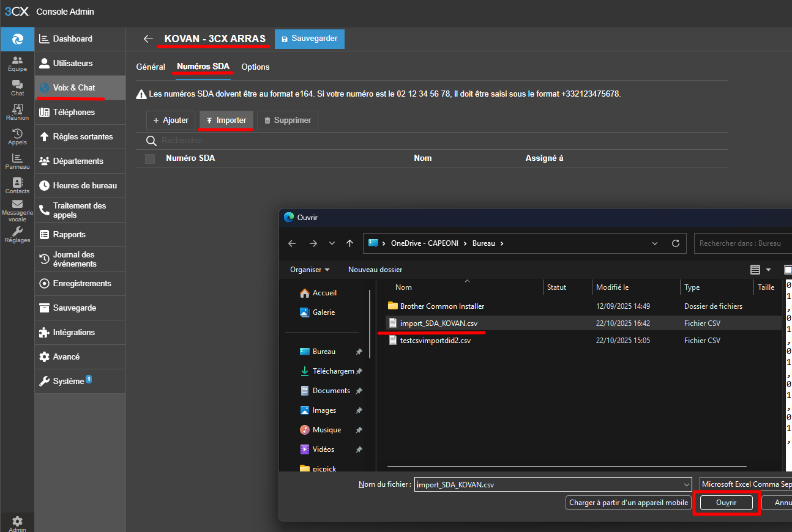Go back using the arrow beside KOVAN title
Screen dimensions: 792x532
(148, 39)
